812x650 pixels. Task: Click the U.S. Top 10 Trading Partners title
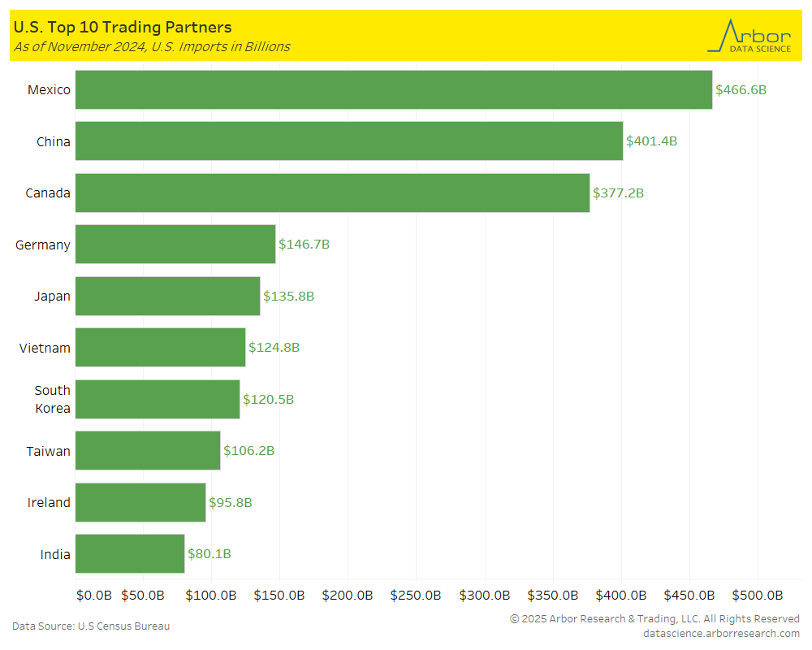[123, 28]
